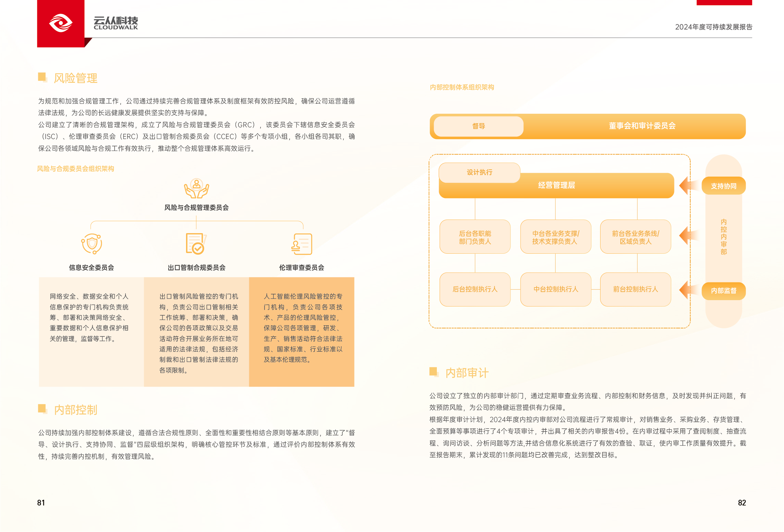
Task: Click the CloudWalk red eye logo
Action: tap(61, 23)
